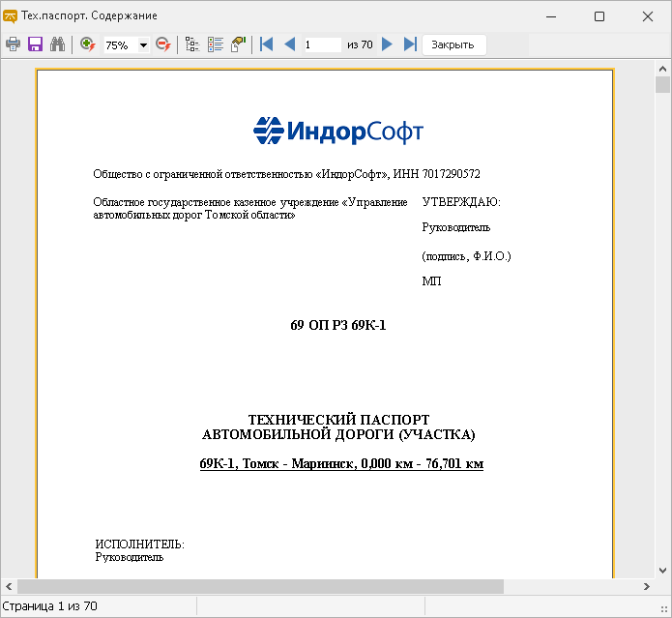Click the horizontal scrollbar thumb
Viewport: 672px width, 618px height.
pyautogui.click(x=260, y=586)
